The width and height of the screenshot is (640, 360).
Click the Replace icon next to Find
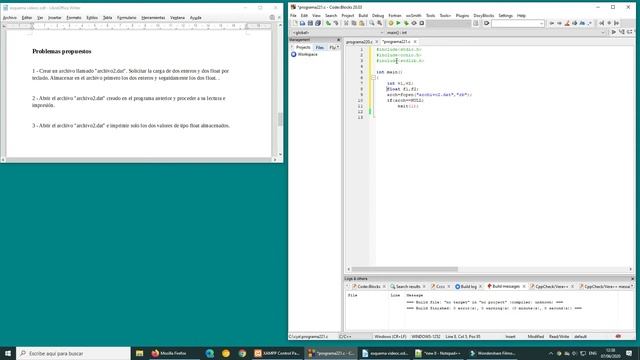tap(380, 23)
